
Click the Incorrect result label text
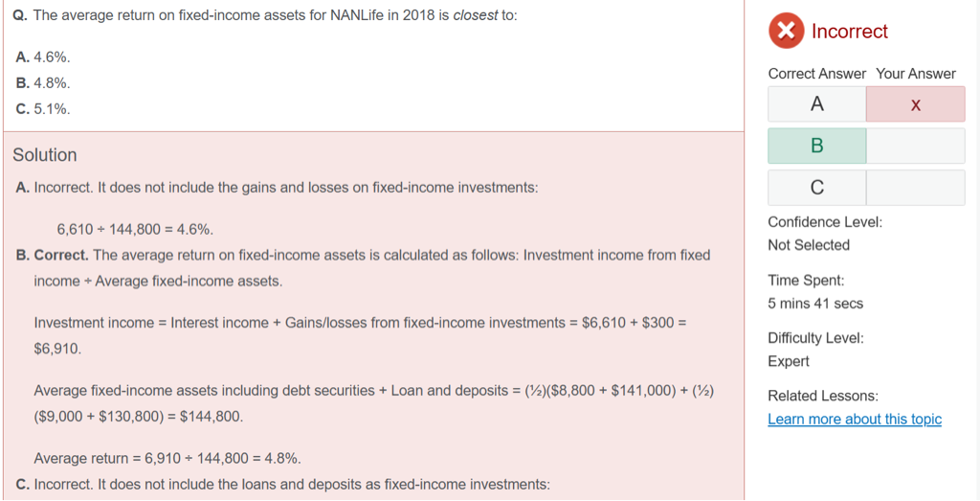(849, 32)
